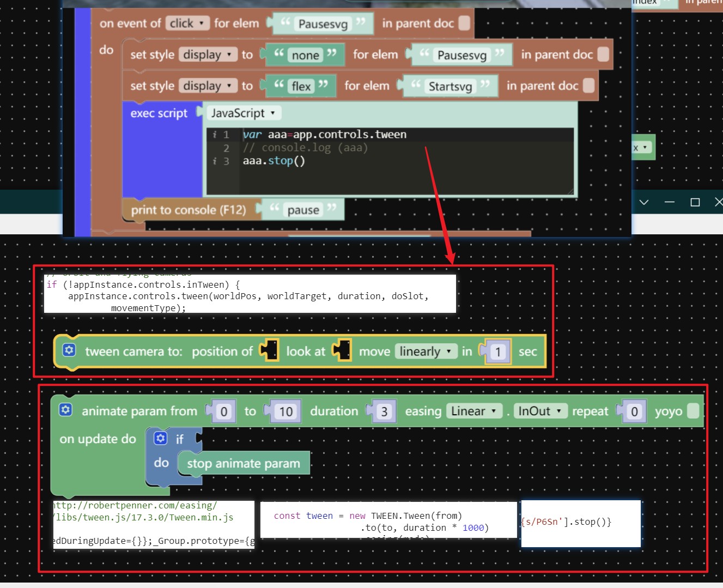Select the exec script block label
The image size is (723, 588).
click(x=159, y=113)
